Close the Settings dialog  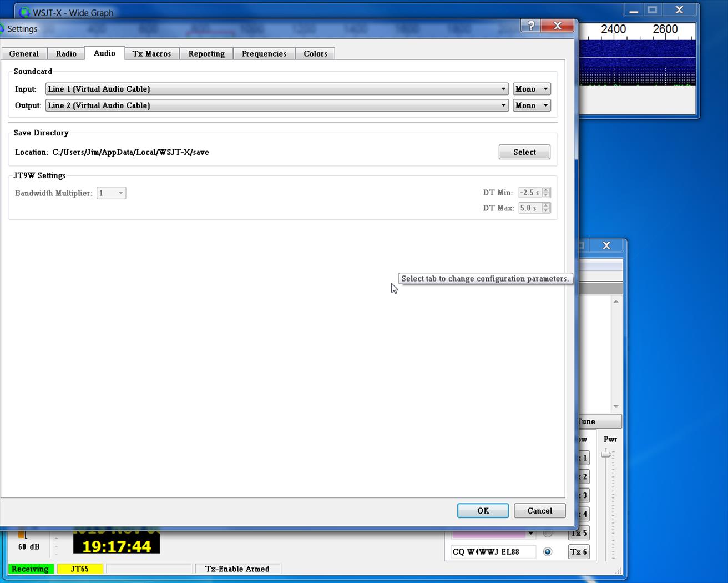[x=558, y=26]
